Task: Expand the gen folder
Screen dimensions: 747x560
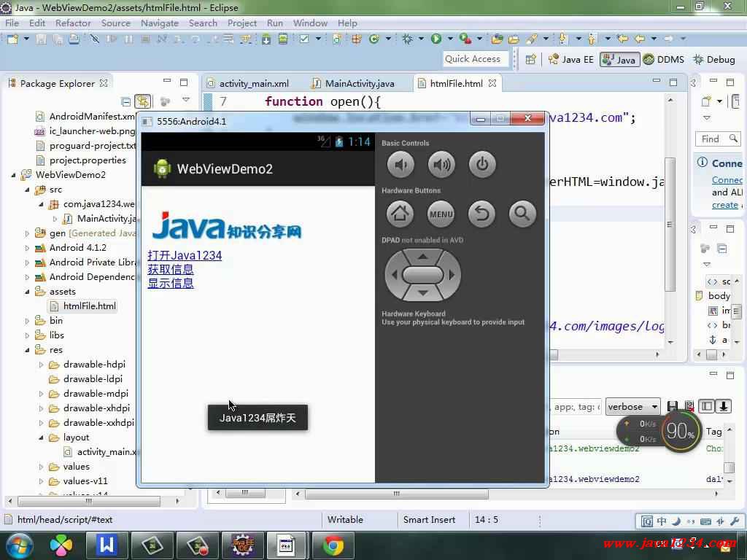Action: tap(27, 233)
